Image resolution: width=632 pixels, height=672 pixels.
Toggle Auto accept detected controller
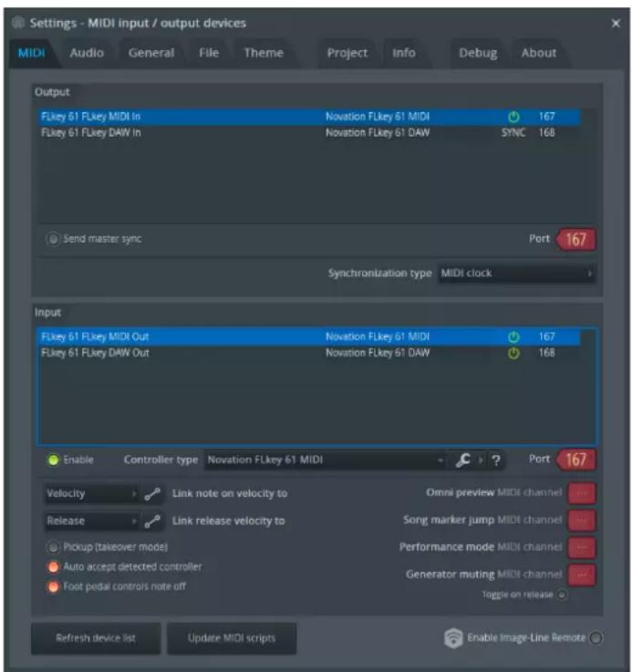pos(53,567)
